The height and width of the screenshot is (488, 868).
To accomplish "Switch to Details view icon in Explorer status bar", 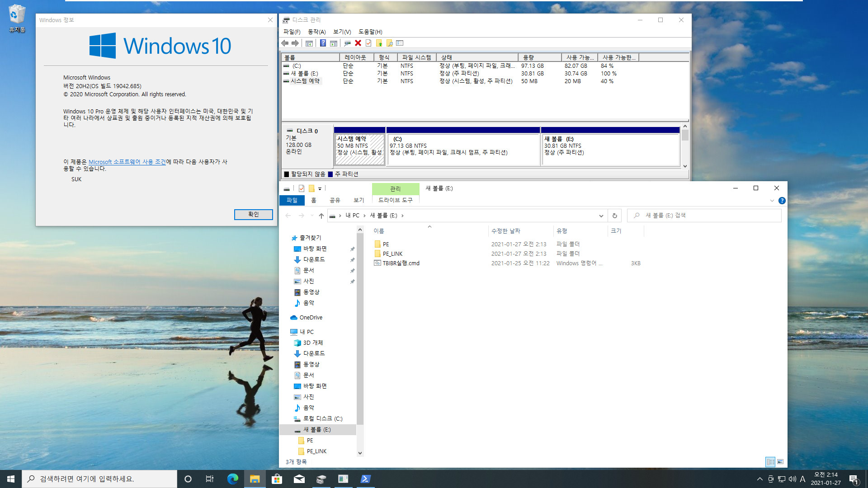I will [x=770, y=462].
